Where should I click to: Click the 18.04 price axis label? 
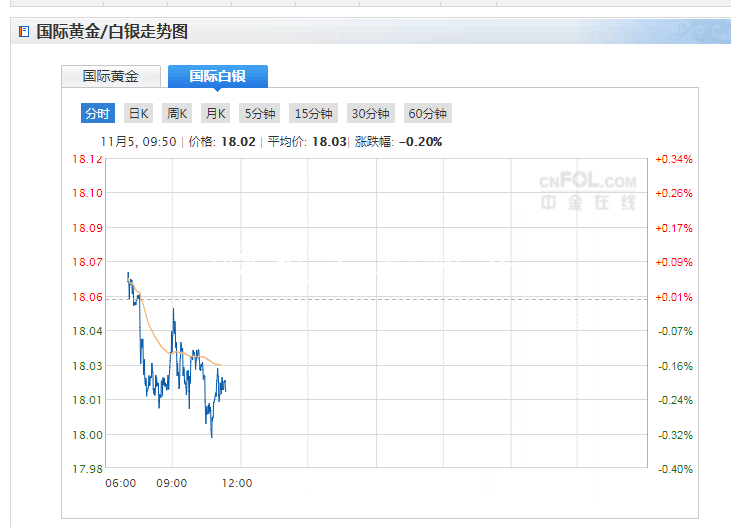(x=87, y=331)
